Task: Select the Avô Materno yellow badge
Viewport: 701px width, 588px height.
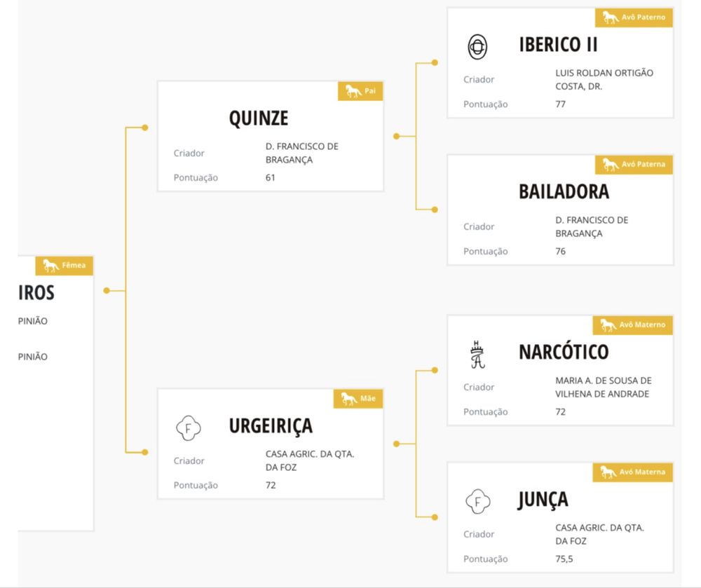Action: pos(632,324)
